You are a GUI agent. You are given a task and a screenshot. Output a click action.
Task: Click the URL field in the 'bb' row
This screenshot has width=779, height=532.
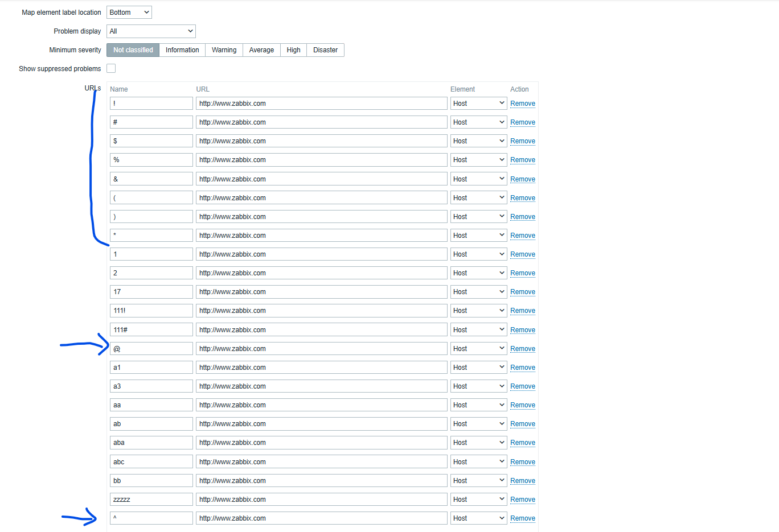coord(322,481)
